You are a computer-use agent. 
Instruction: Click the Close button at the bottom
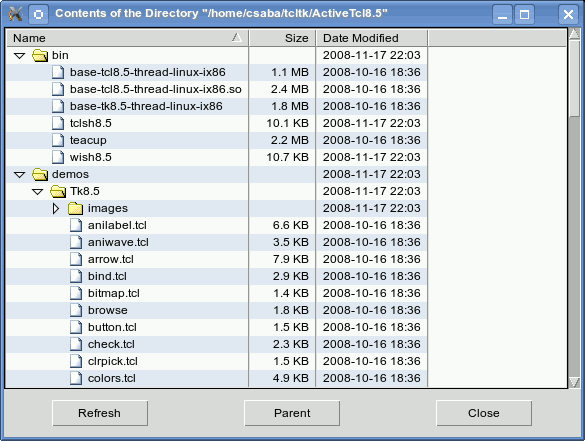point(484,413)
